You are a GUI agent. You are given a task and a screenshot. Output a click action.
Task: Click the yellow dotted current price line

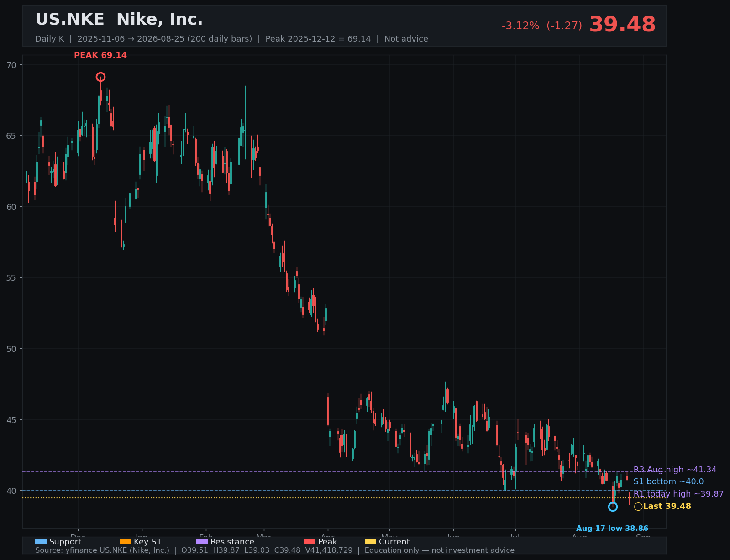(344, 498)
